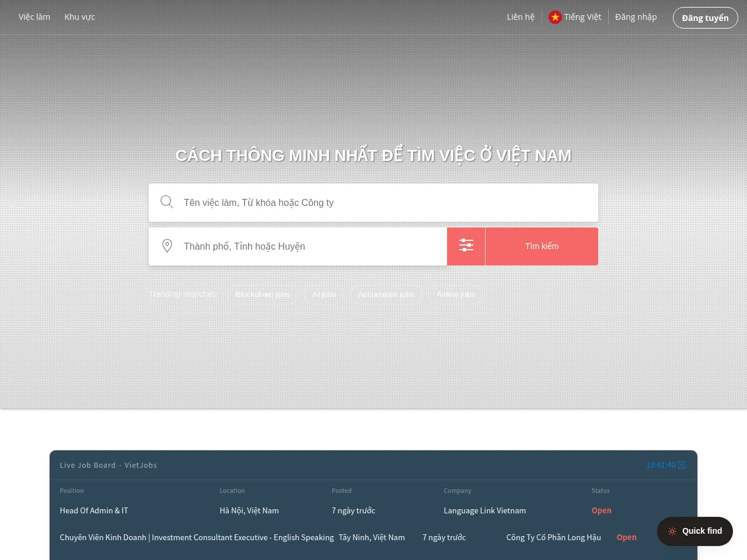The height and width of the screenshot is (560, 747).
Task: Click the magnifying glass search icon
Action: 167,202
